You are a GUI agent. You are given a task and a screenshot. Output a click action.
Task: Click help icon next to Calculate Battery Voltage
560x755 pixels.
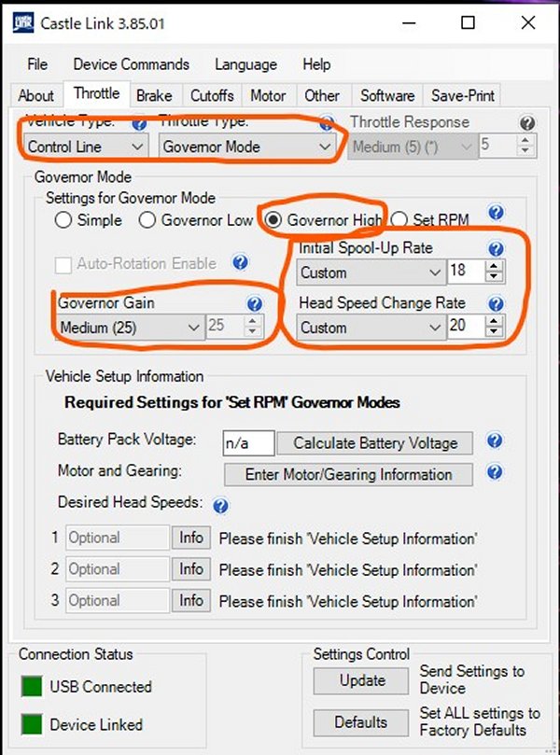point(495,441)
